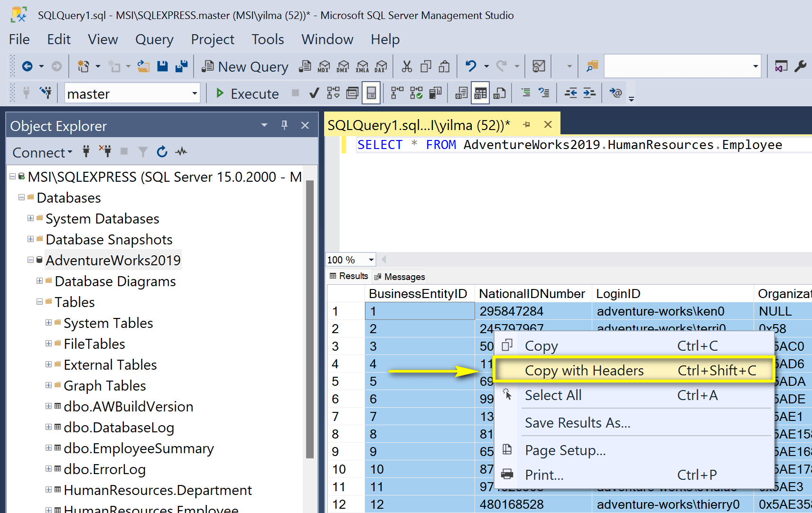
Task: Choose Print... from the context menu
Action: 634,475
